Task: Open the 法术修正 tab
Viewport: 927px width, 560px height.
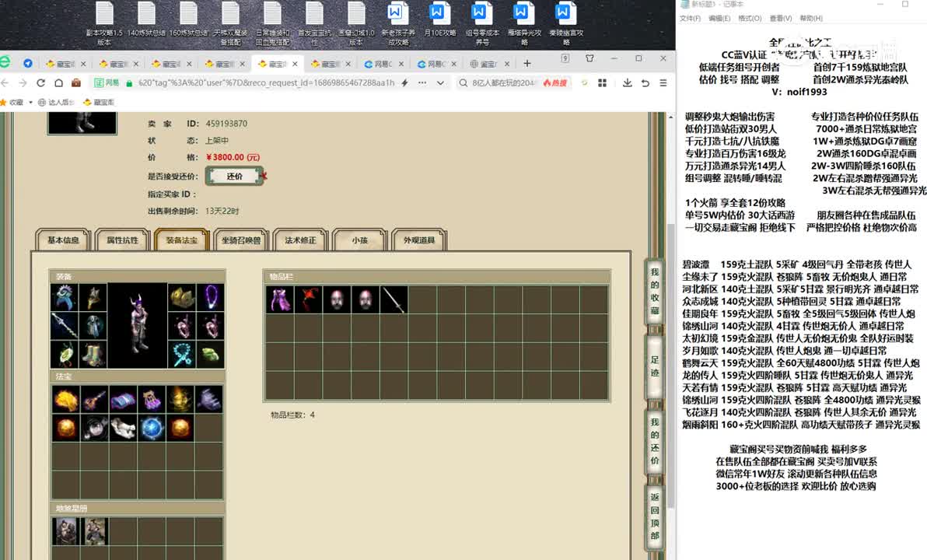Action: tap(300, 240)
